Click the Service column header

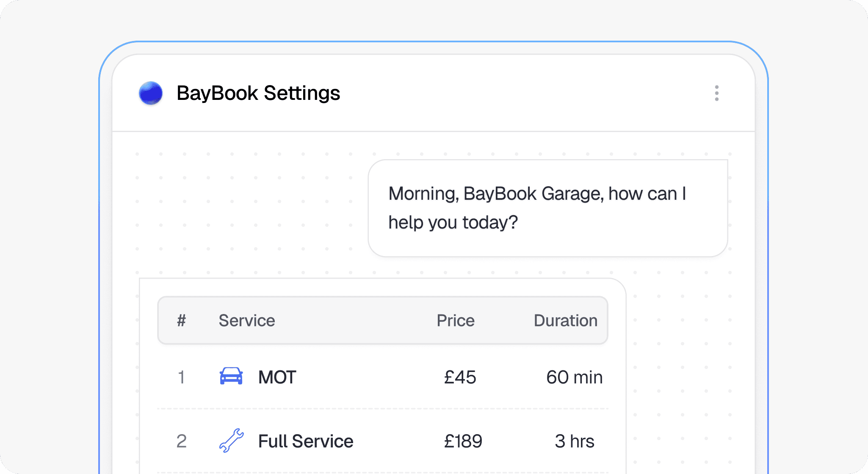point(246,320)
